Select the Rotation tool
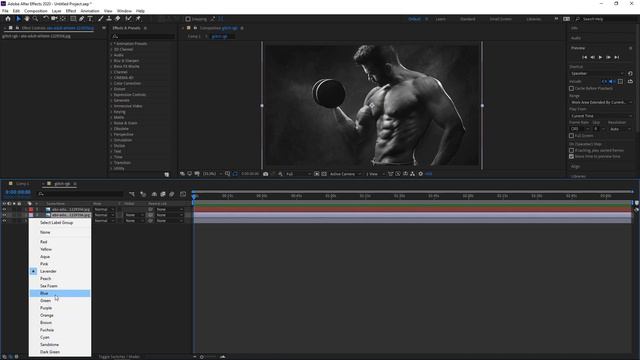The width and height of the screenshot is (640, 360). tap(46, 19)
